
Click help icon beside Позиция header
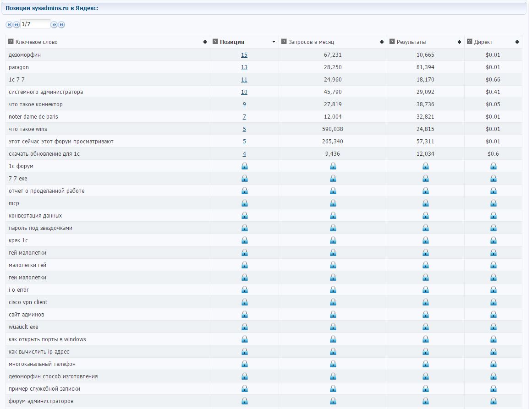(215, 42)
